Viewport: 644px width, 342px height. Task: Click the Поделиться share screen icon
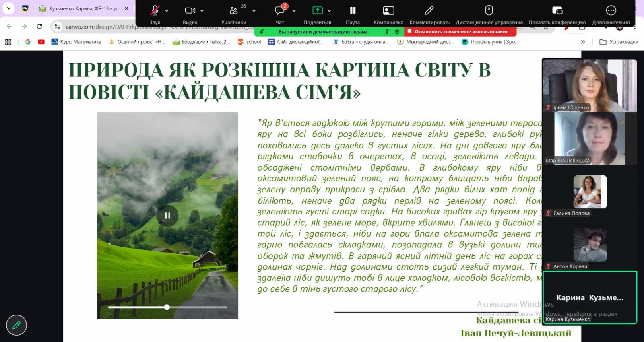317,11
